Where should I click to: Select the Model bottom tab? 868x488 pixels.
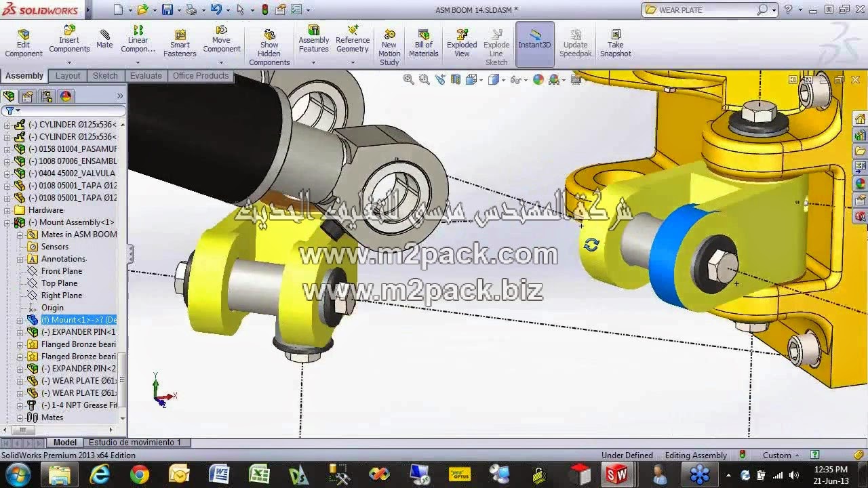[65, 443]
